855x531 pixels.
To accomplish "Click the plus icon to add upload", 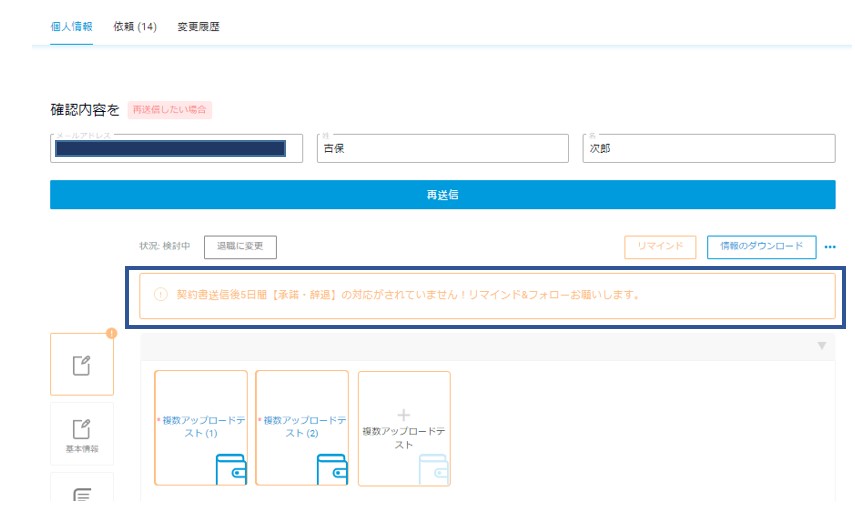I will [x=404, y=415].
